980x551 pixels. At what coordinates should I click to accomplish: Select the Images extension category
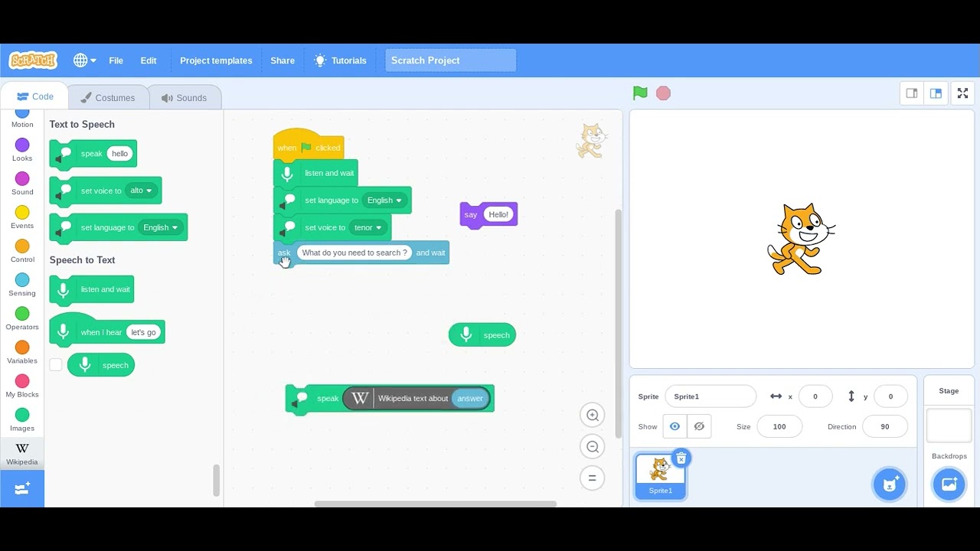[22, 419]
